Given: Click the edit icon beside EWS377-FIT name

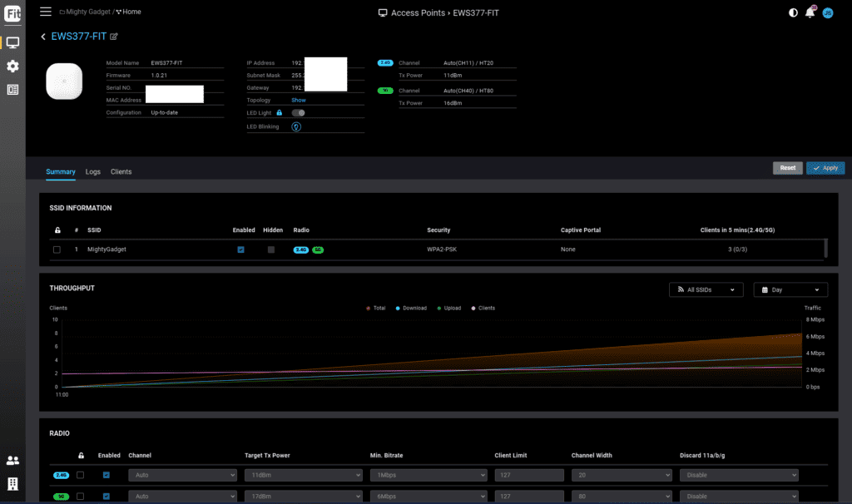Looking at the screenshot, I should click(114, 37).
